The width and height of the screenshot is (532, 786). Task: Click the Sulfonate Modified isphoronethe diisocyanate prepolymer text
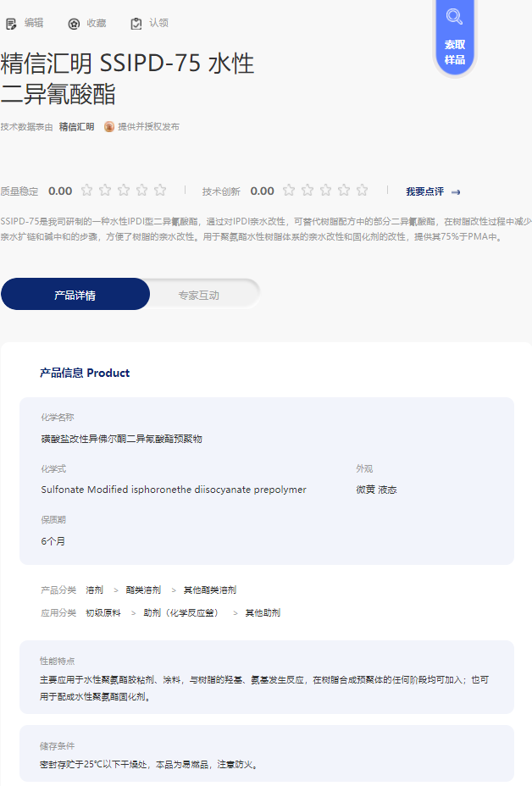click(174, 490)
